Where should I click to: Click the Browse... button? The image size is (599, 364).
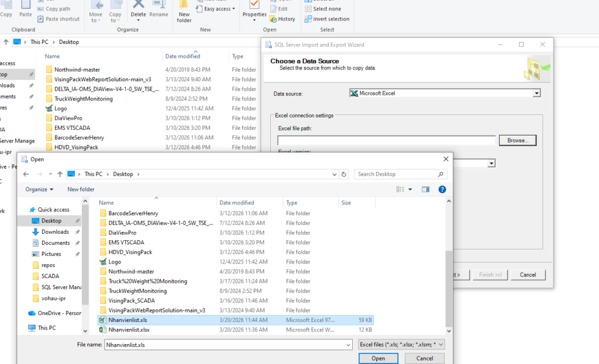pos(517,140)
